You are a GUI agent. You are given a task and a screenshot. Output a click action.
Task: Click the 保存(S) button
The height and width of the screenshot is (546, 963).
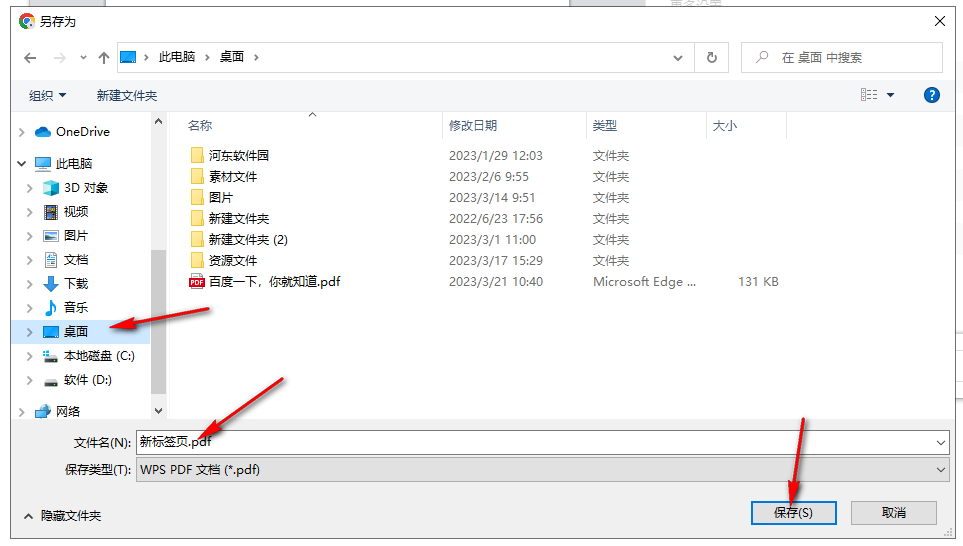coord(793,513)
